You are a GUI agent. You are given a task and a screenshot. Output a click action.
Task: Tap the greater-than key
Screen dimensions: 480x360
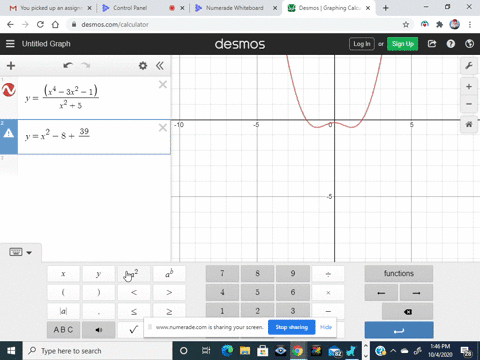click(x=169, y=292)
